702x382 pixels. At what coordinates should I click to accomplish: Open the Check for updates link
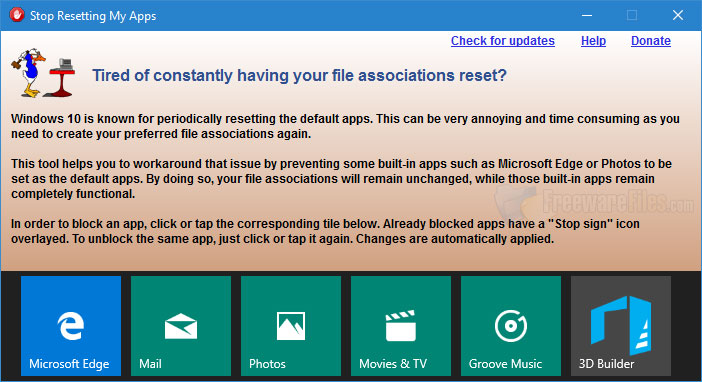(x=503, y=41)
